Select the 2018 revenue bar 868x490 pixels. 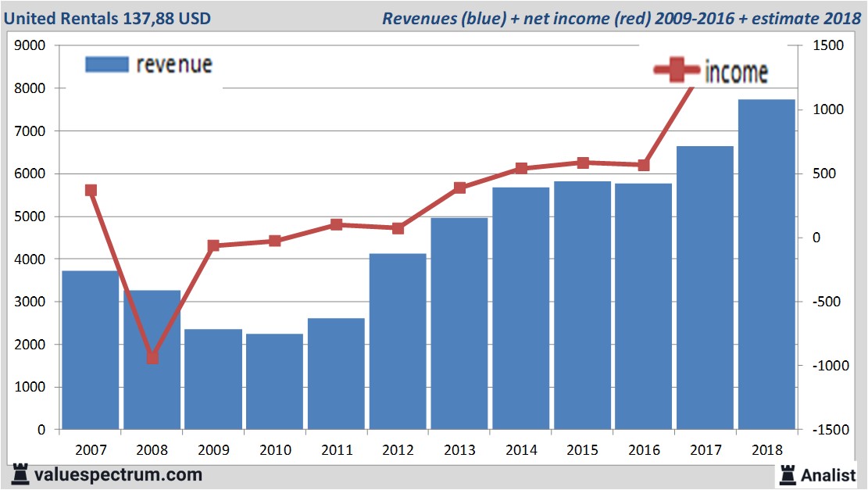(x=766, y=264)
